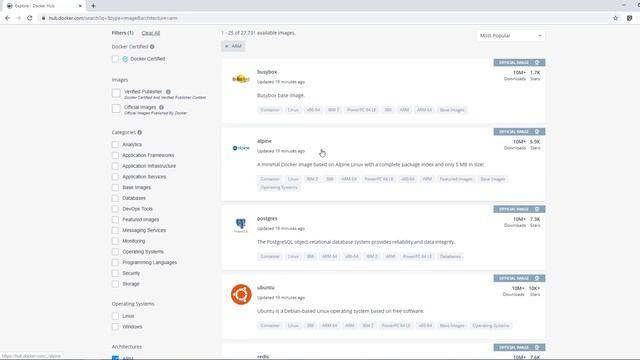Close the Explore - Docker Hub tab
The height and width of the screenshot is (360, 640).
pos(80,6)
